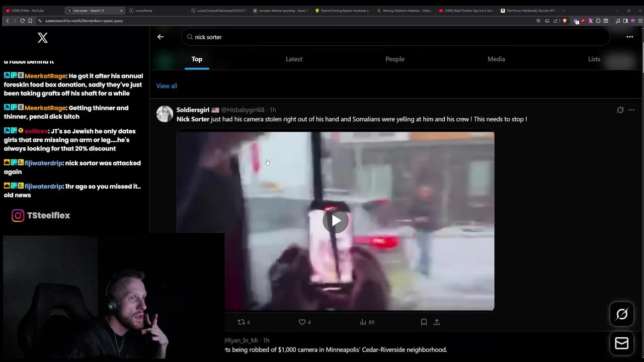Click the Soldiersgirl profile avatar

pyautogui.click(x=165, y=114)
